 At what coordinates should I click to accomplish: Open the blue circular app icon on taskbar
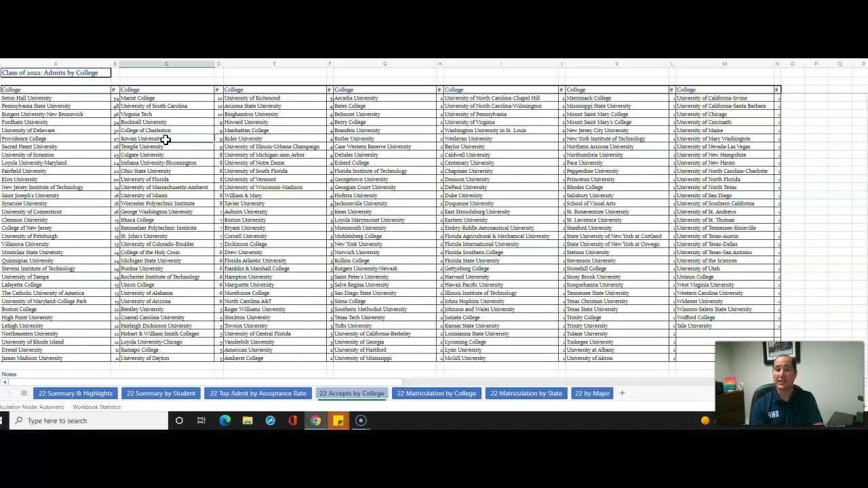(x=270, y=421)
